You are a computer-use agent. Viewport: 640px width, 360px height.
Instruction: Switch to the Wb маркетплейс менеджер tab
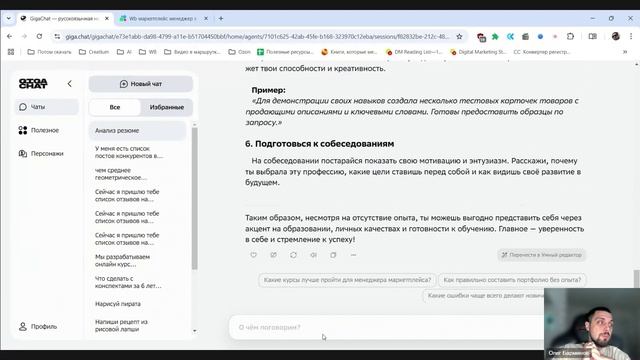(162, 19)
